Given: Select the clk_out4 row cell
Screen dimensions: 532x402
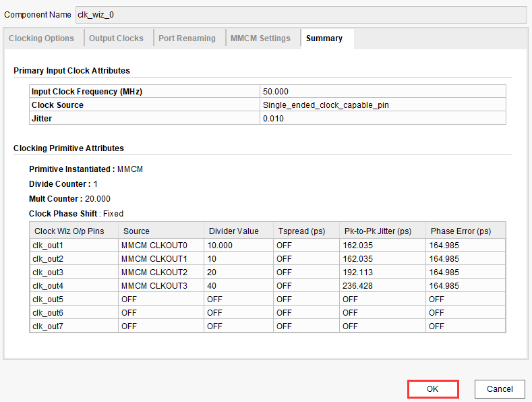Looking at the screenshot, I should [74, 286].
